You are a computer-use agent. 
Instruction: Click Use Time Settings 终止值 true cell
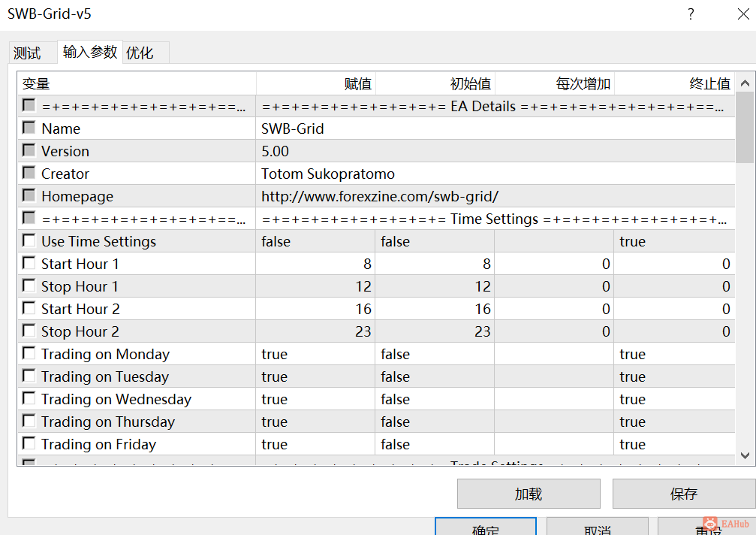pyautogui.click(x=674, y=241)
